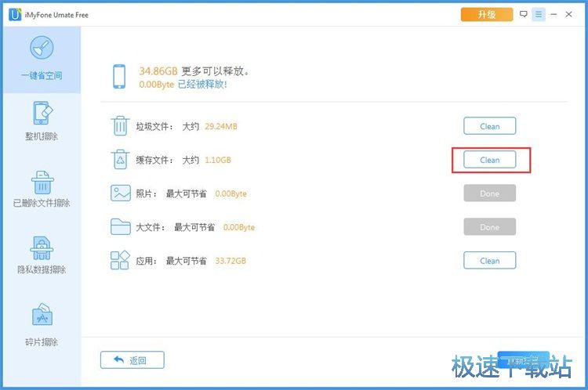Viewport: 588px width, 390px height.
Task: Click Clean button for 应用
Action: pos(489,261)
